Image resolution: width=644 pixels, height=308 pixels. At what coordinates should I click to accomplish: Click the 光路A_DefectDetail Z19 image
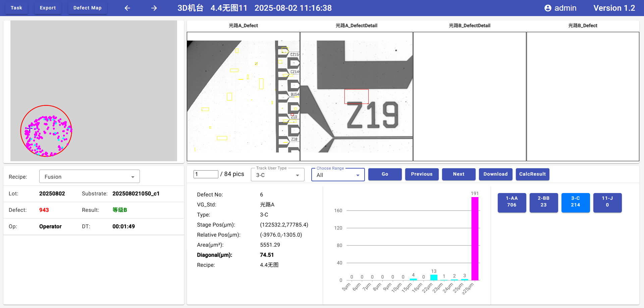tap(356, 97)
